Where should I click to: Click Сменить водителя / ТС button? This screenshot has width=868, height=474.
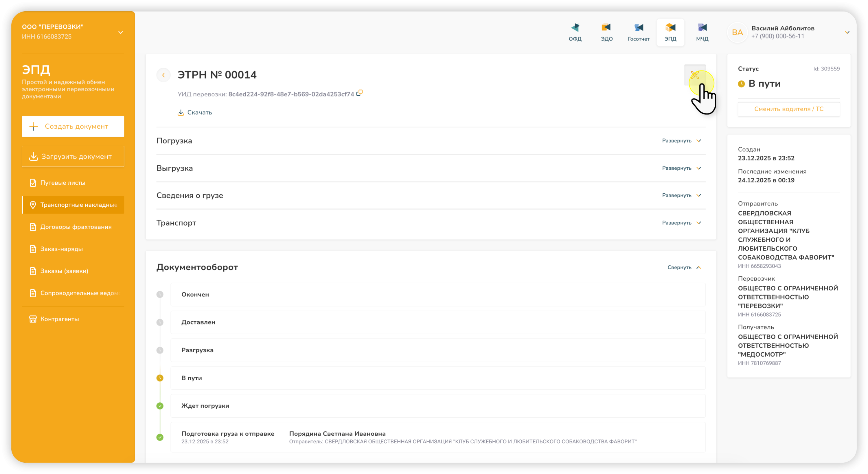[788, 109]
